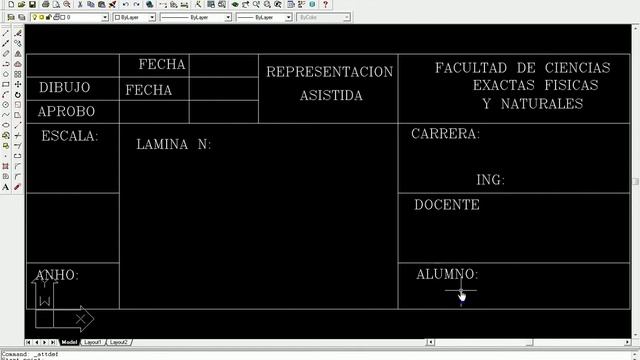Select the Spline curve tool
640x360 pixels.
point(6,115)
